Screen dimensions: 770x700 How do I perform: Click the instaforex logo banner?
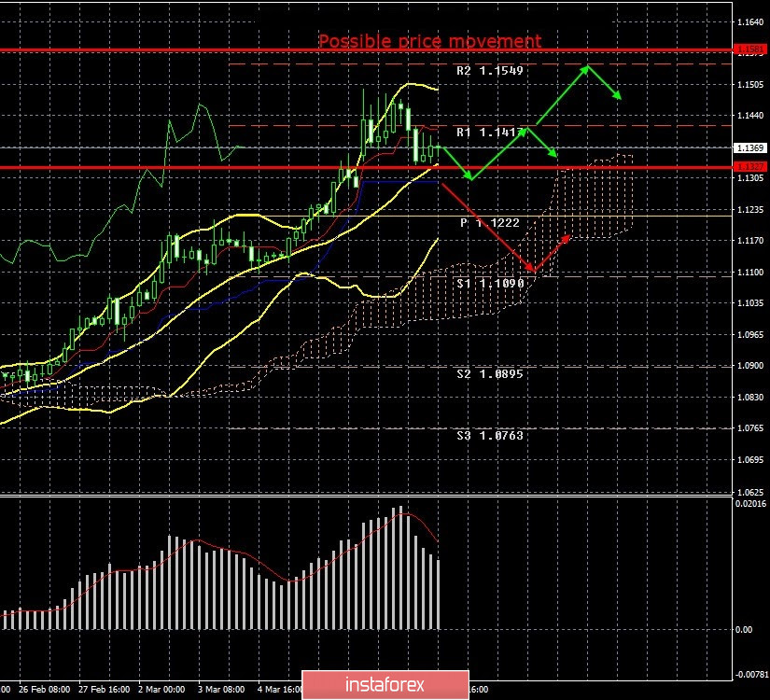point(385,685)
